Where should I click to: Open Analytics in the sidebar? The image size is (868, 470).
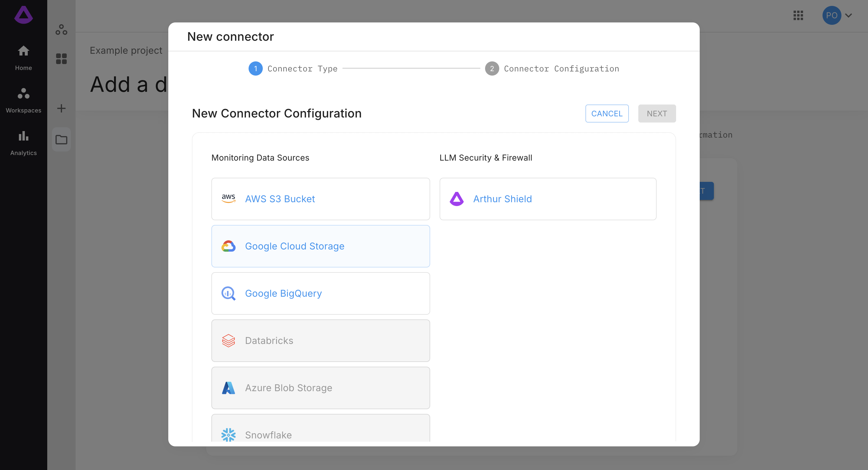pyautogui.click(x=24, y=143)
